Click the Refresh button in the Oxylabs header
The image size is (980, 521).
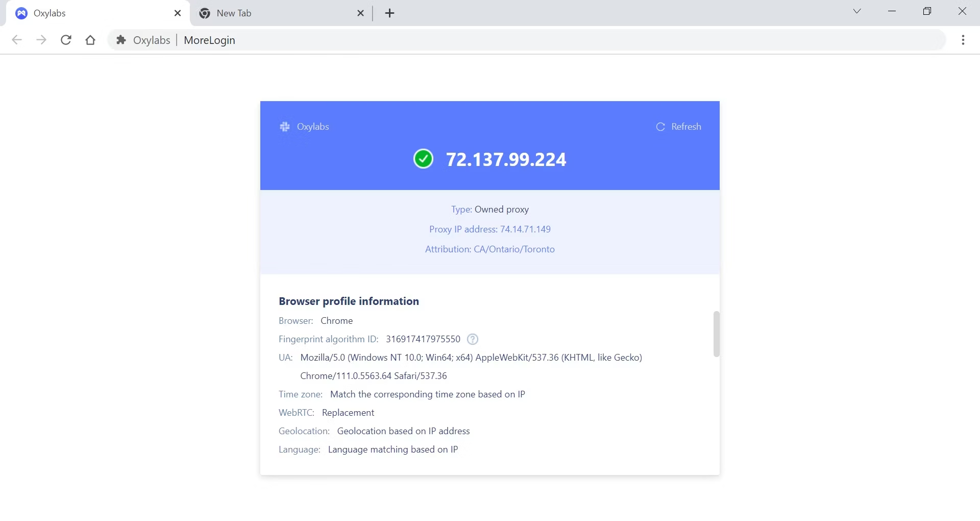click(678, 127)
